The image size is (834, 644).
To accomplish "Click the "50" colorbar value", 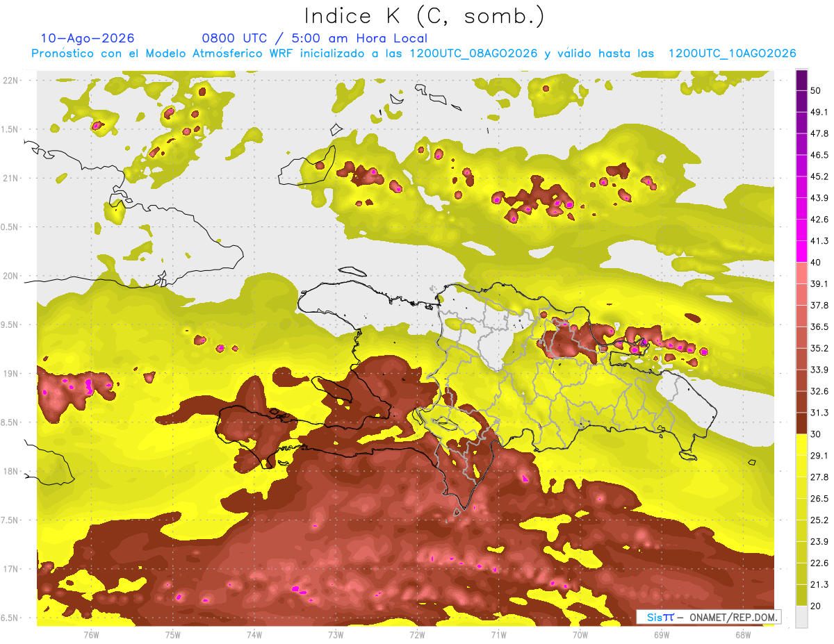I will click(x=817, y=90).
